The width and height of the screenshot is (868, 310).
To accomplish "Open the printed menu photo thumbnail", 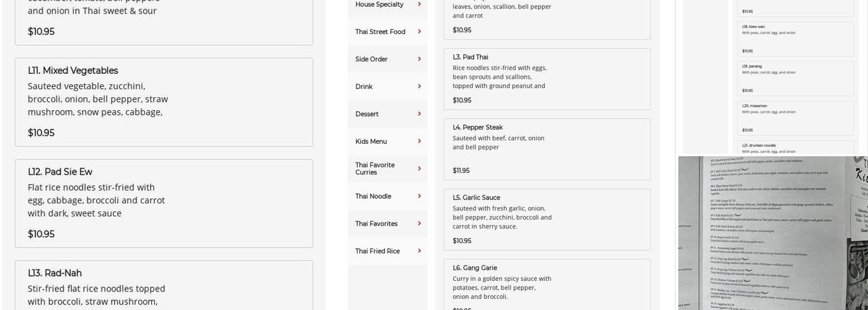I will pos(773,232).
